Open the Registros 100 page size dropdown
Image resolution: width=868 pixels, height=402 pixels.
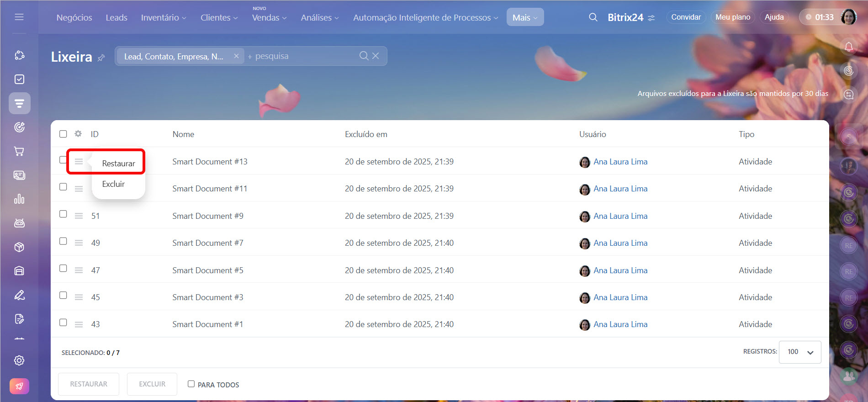click(x=799, y=352)
